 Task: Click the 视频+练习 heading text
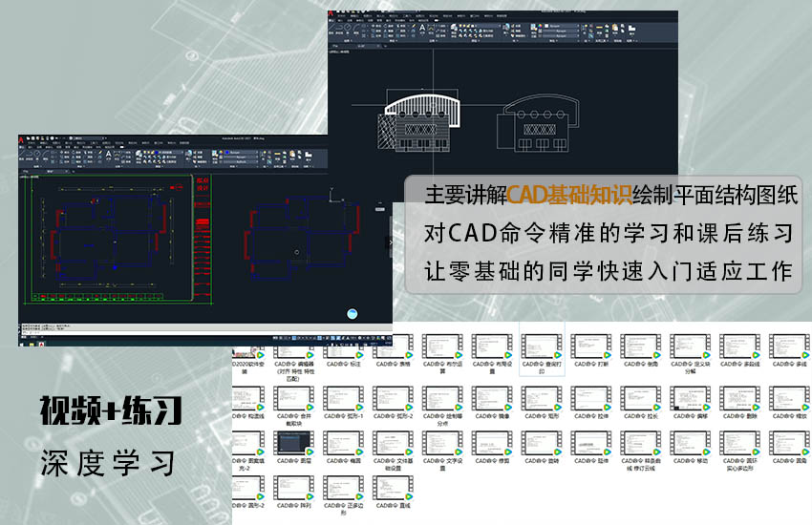(x=111, y=410)
